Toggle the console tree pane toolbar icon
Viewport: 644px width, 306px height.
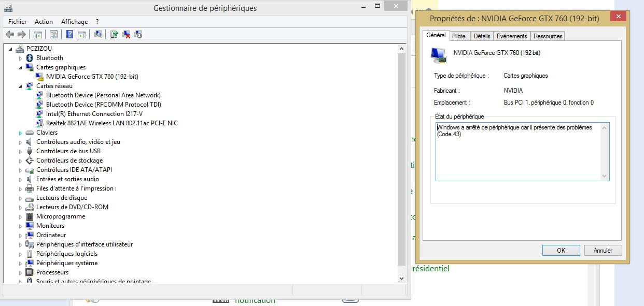37,35
